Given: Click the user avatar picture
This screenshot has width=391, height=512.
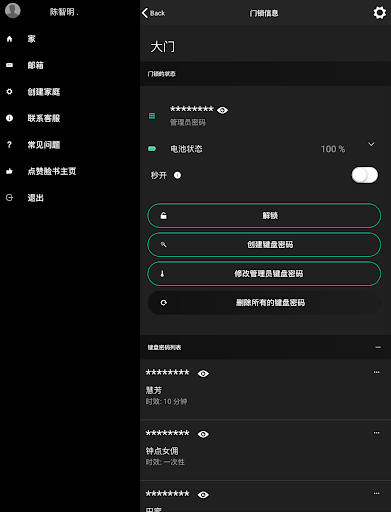Looking at the screenshot, I should click(13, 10).
